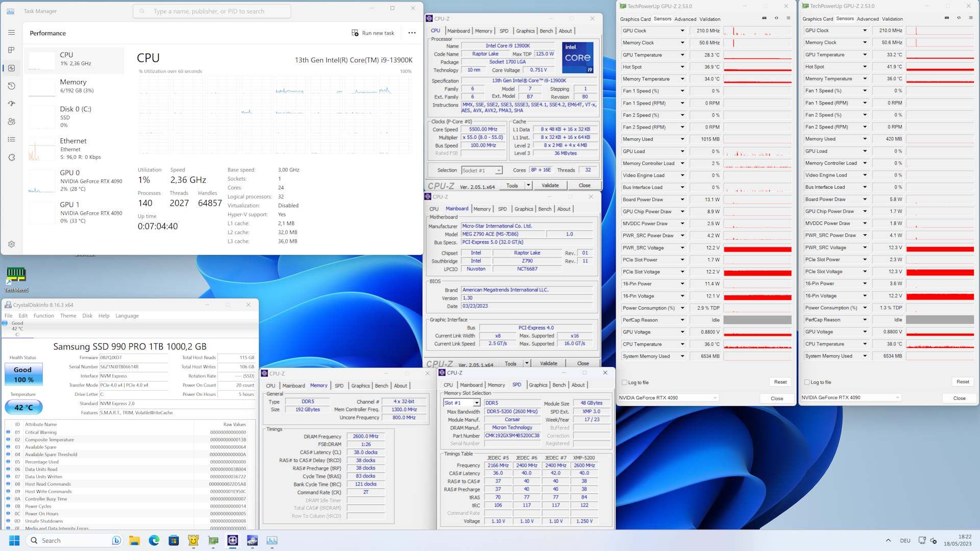Click Close button in CPU-Z Mainboard window
The width and height of the screenshot is (980, 551).
(583, 363)
